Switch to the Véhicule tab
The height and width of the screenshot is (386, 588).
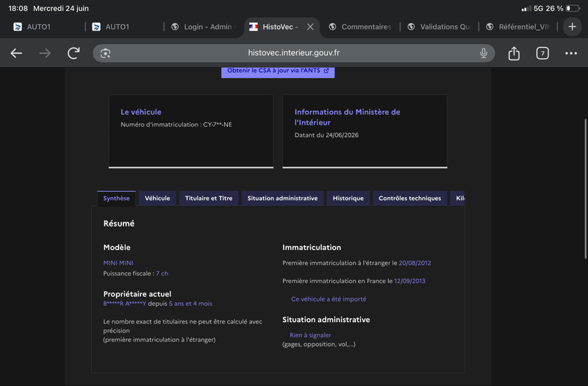pyautogui.click(x=157, y=198)
